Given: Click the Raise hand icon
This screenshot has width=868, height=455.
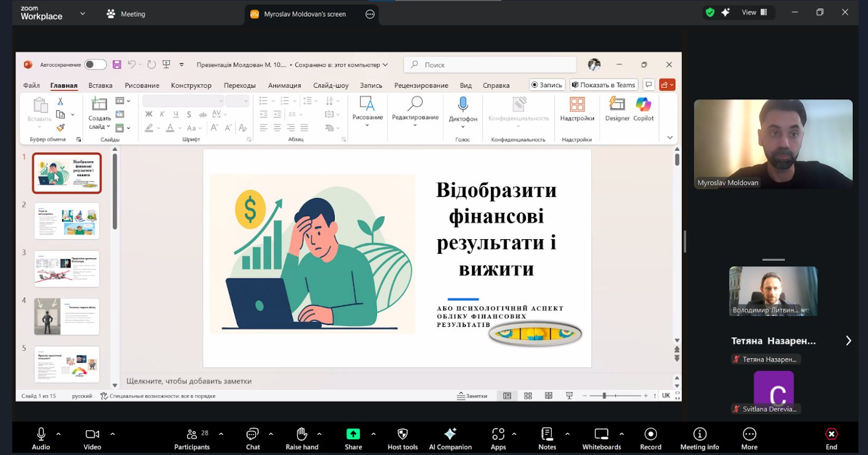Looking at the screenshot, I should coord(302,434).
